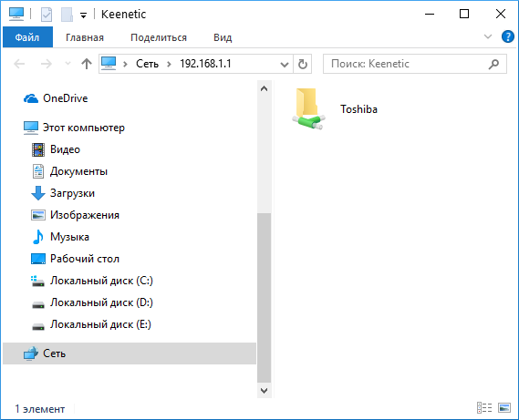Switch to details view icon in status bar
The width and height of the screenshot is (519, 420).
click(484, 407)
